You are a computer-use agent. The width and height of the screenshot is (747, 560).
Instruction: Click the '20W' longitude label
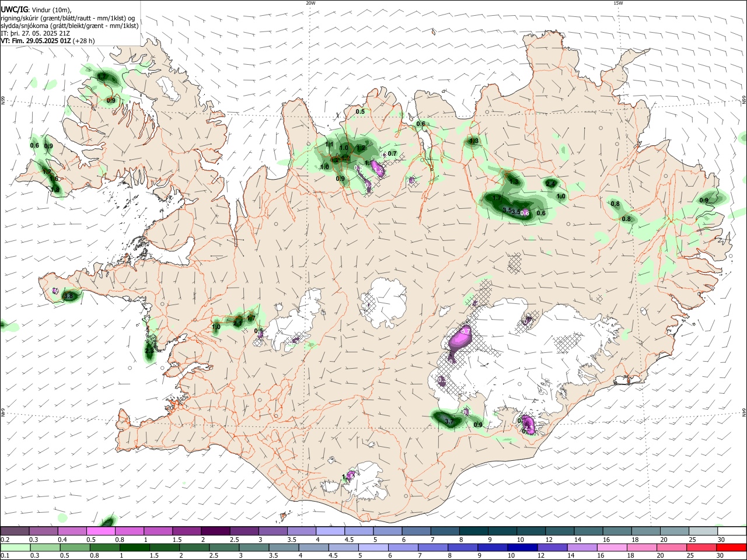coord(310,3)
